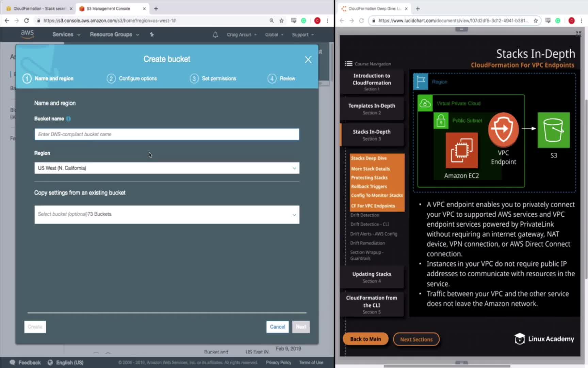Open CloudFormation from the CLI Section 5
The width and height of the screenshot is (588, 368).
click(372, 304)
